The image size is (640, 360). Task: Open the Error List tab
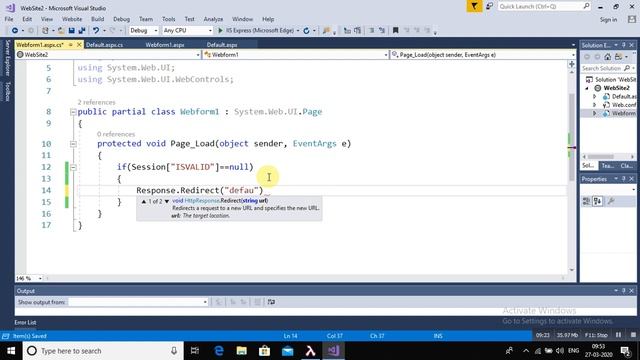pos(25,322)
